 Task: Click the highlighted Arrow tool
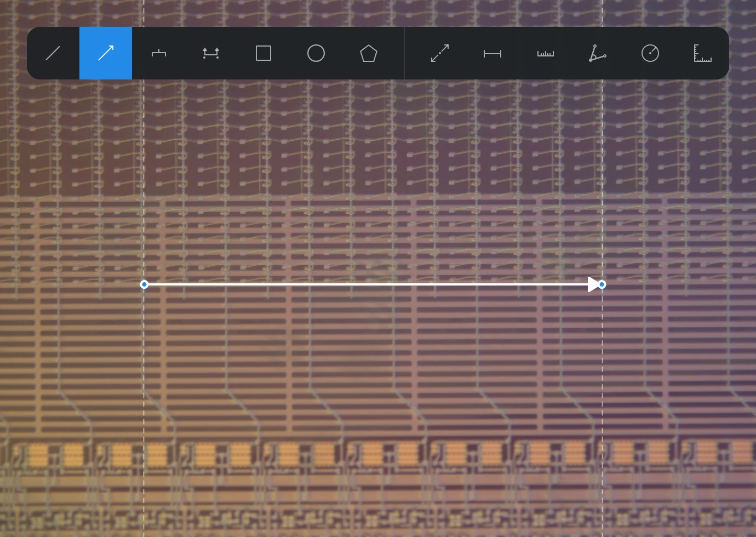click(106, 53)
